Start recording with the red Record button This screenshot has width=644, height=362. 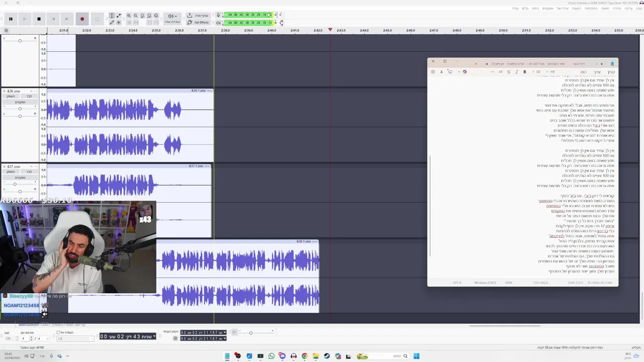pos(82,19)
